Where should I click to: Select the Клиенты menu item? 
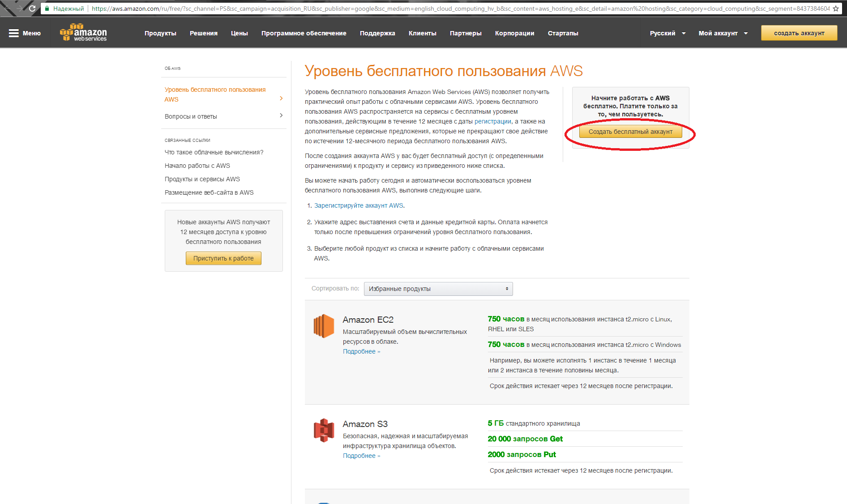[423, 33]
